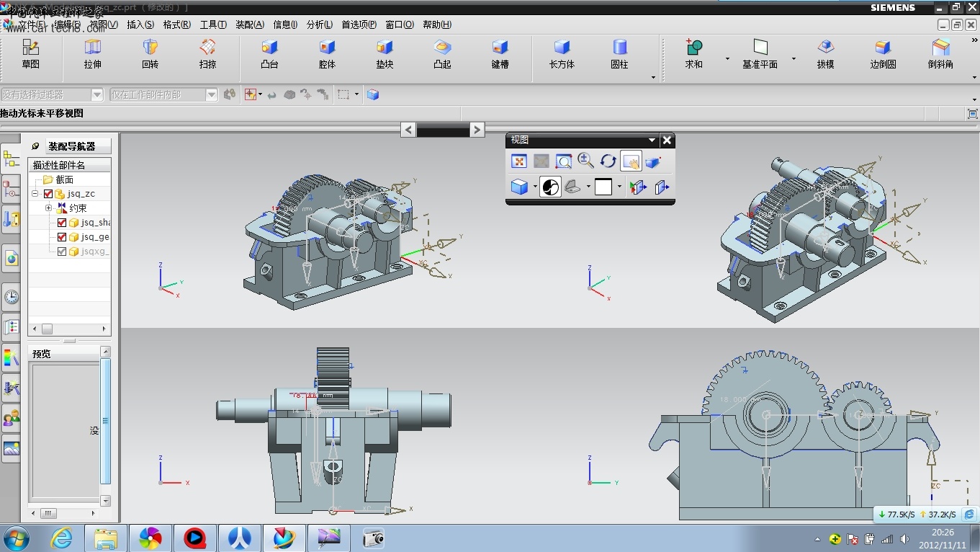Viewport: 980px width, 552px height.
Task: Select zoom-to-area icon in 视图 toolbar
Action: coord(564,161)
